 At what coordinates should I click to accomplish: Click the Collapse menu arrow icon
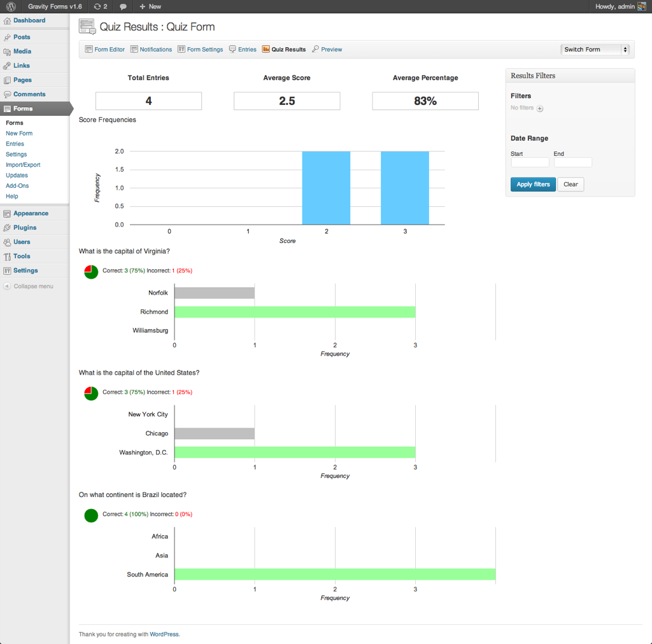(7, 286)
